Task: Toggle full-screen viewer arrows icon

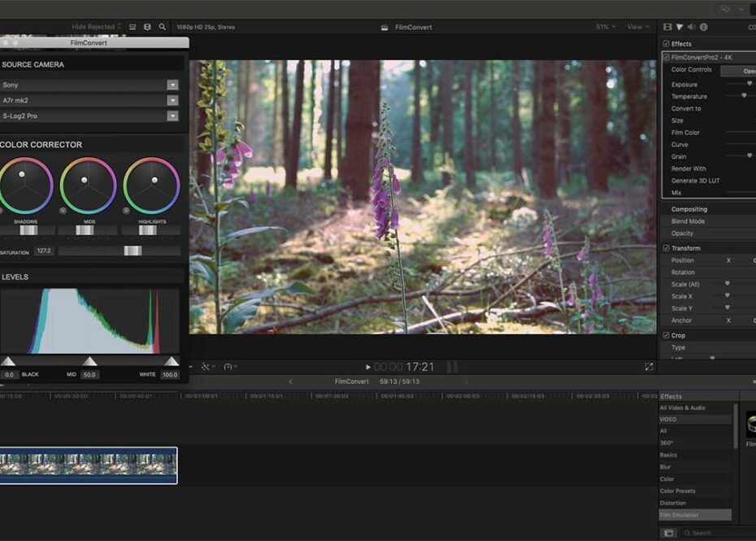Action: (649, 367)
